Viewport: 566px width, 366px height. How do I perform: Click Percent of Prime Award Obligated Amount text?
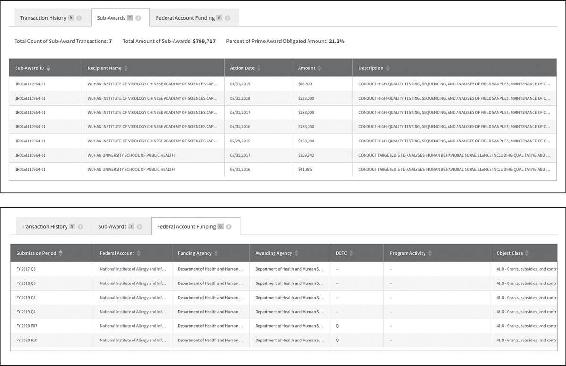[x=285, y=41]
